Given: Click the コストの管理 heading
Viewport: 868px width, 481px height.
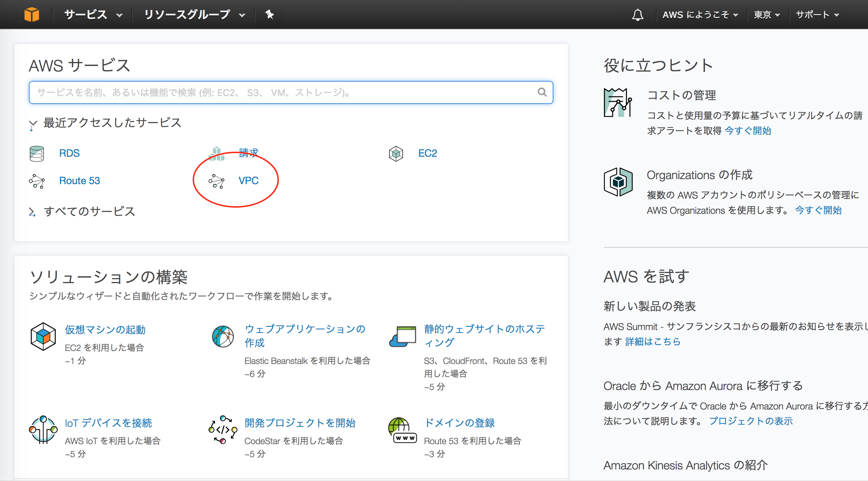Looking at the screenshot, I should [681, 95].
